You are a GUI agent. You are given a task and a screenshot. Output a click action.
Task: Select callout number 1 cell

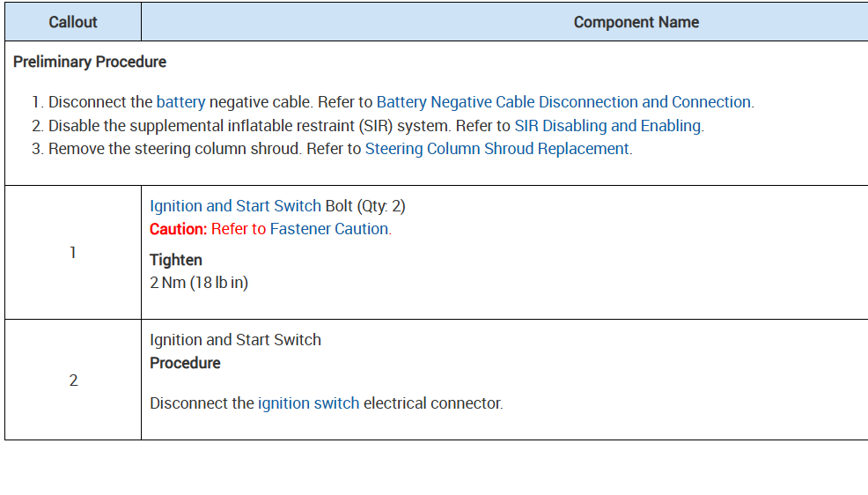coord(73,253)
